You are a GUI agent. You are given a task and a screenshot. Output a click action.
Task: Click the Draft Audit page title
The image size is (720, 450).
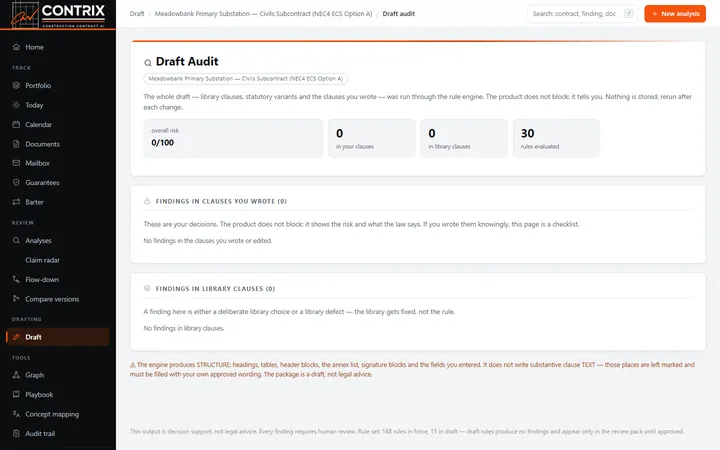(187, 62)
